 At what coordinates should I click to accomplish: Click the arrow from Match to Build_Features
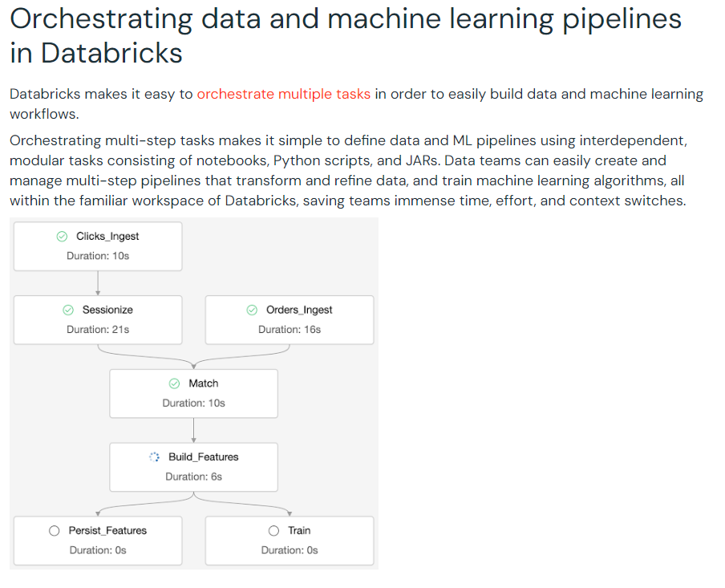[x=194, y=430]
